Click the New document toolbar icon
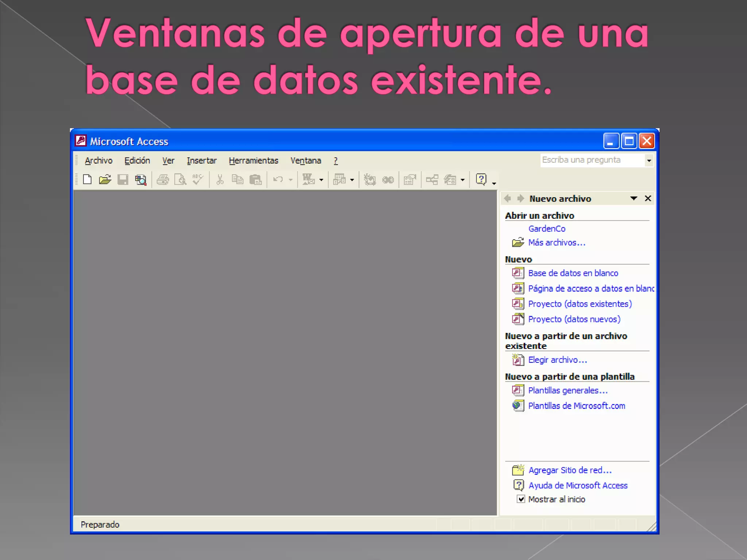The width and height of the screenshot is (747, 560). (87, 180)
